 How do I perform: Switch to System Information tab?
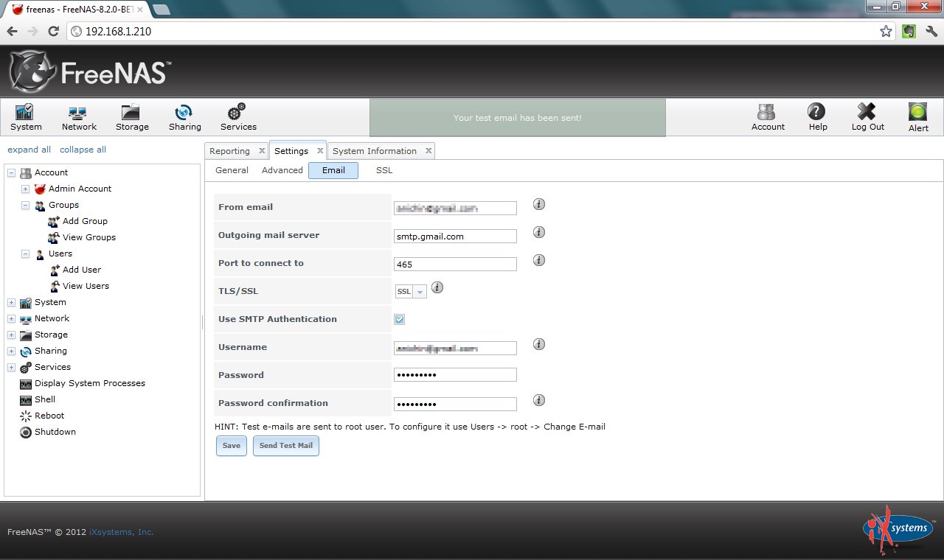pyautogui.click(x=375, y=151)
